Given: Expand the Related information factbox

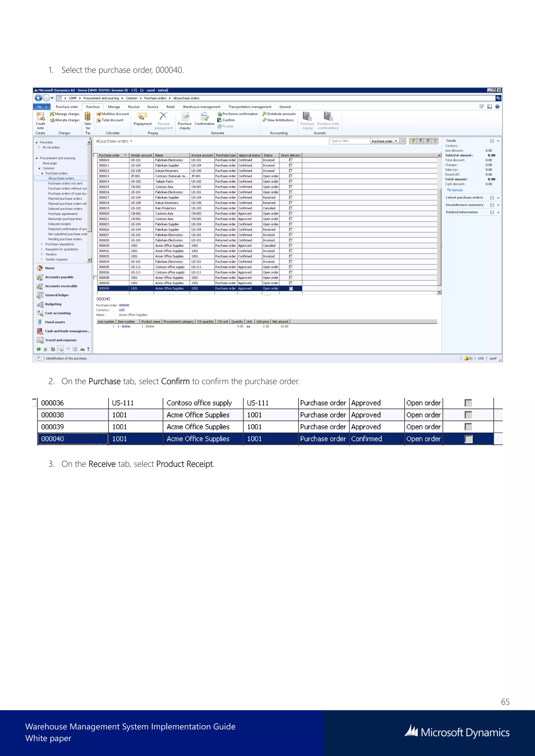Looking at the screenshot, I should click(x=498, y=212).
